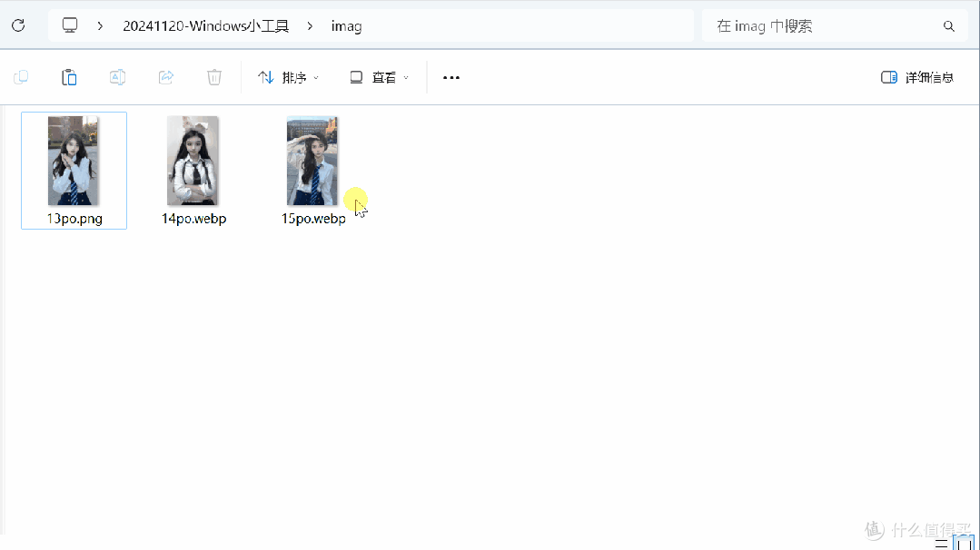Select the 15po.webp thumbnail
This screenshot has height=550, width=980.
click(312, 161)
